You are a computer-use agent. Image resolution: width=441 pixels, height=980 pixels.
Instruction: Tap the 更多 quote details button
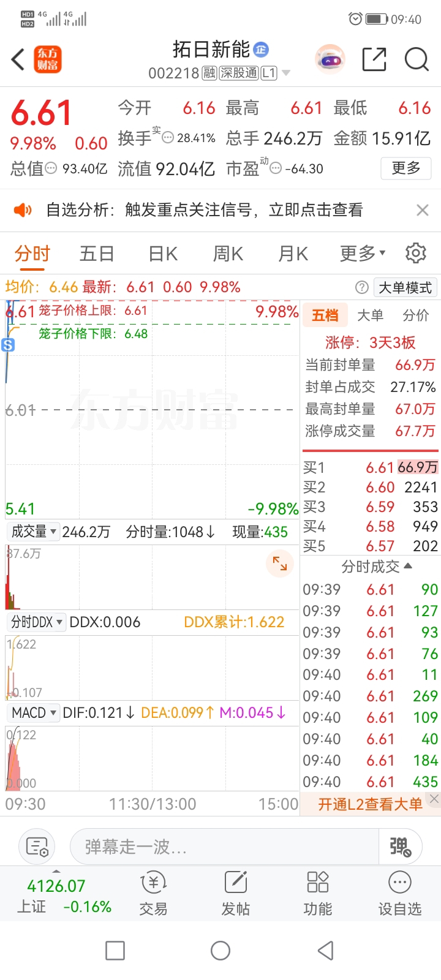[406, 168]
